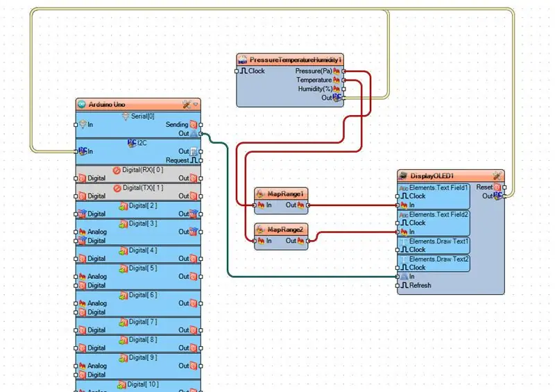The image size is (555, 392).
Task: Open DisplayOLED1 tools wrench icon
Action: (x=497, y=176)
